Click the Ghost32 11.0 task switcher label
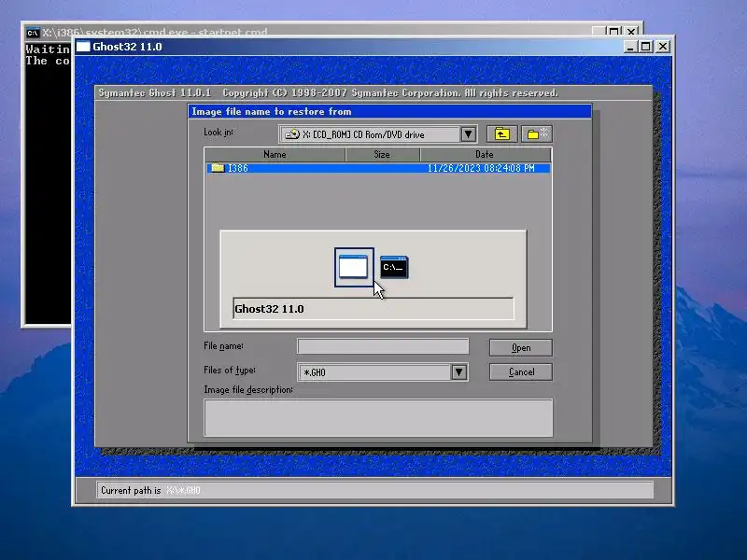The height and width of the screenshot is (560, 747). (x=269, y=309)
